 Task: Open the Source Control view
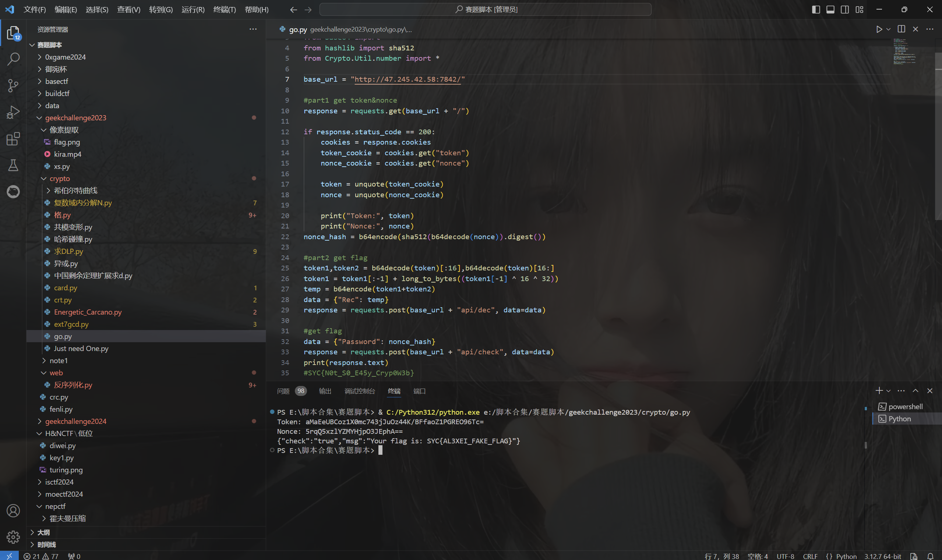(x=13, y=85)
